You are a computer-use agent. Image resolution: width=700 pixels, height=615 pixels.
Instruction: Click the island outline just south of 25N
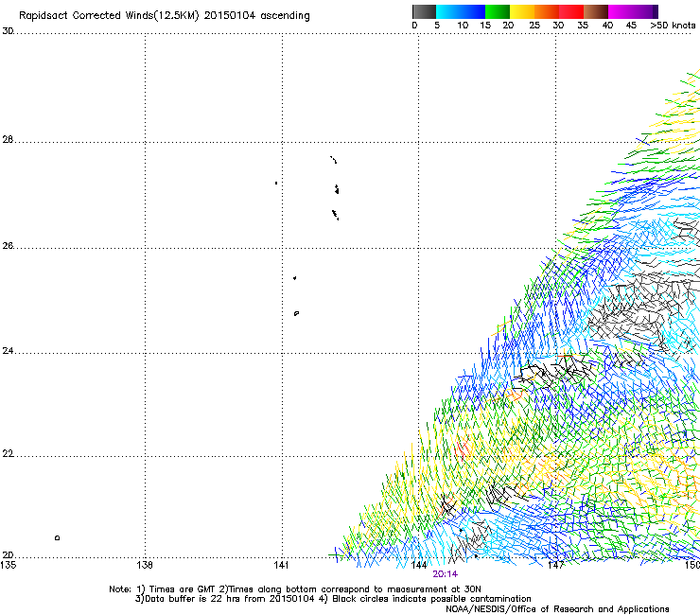[296, 313]
